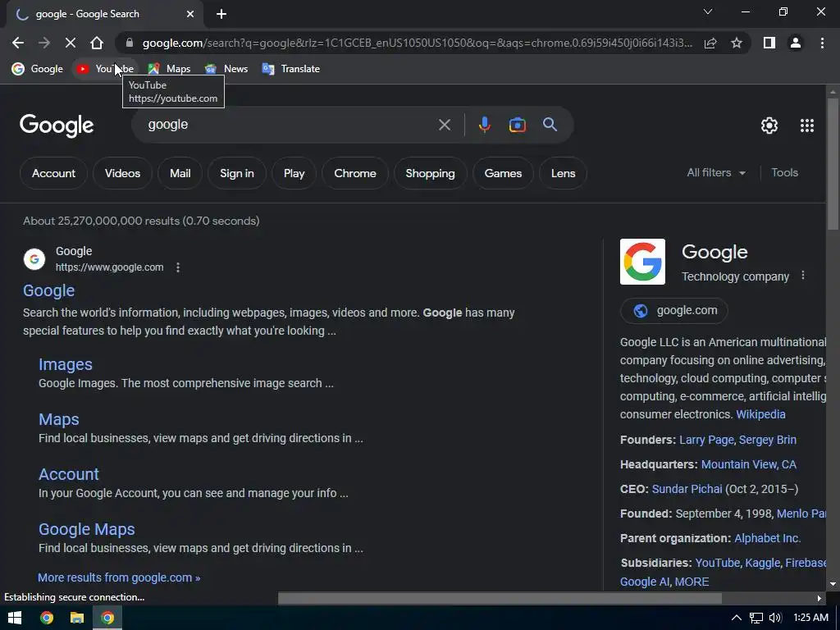Open the Google apps grid icon
The height and width of the screenshot is (630, 840).
[807, 126]
